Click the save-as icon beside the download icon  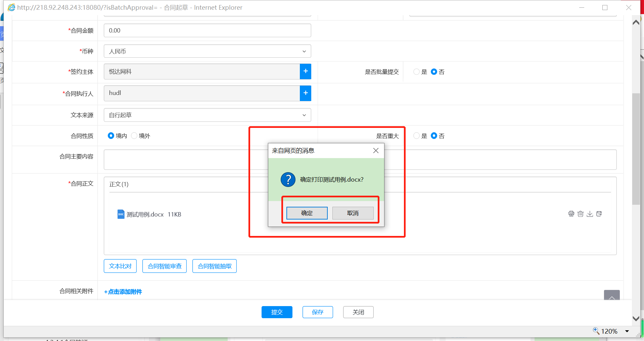(x=599, y=214)
